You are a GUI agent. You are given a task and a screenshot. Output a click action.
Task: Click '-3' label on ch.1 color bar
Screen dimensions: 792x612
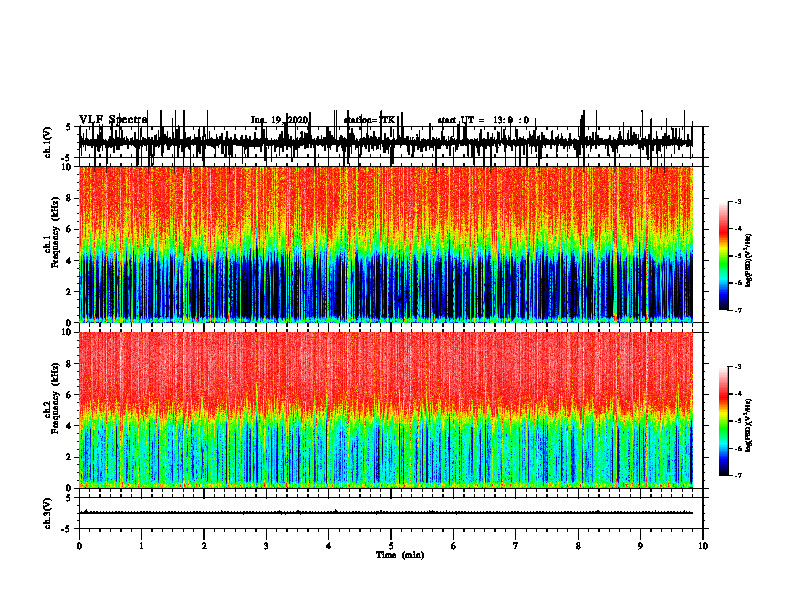tap(738, 201)
